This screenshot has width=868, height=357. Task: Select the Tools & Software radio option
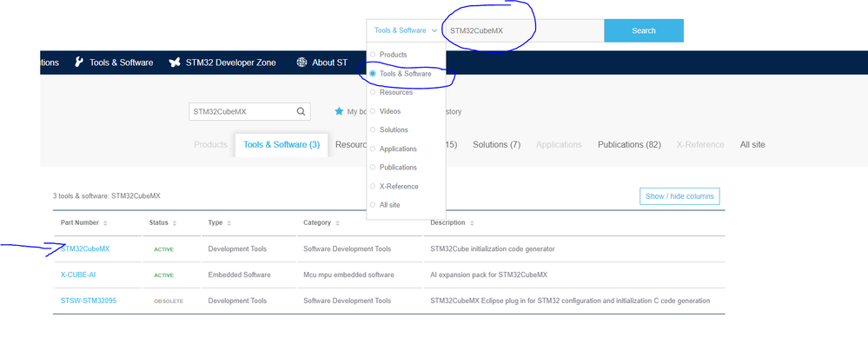coord(373,74)
